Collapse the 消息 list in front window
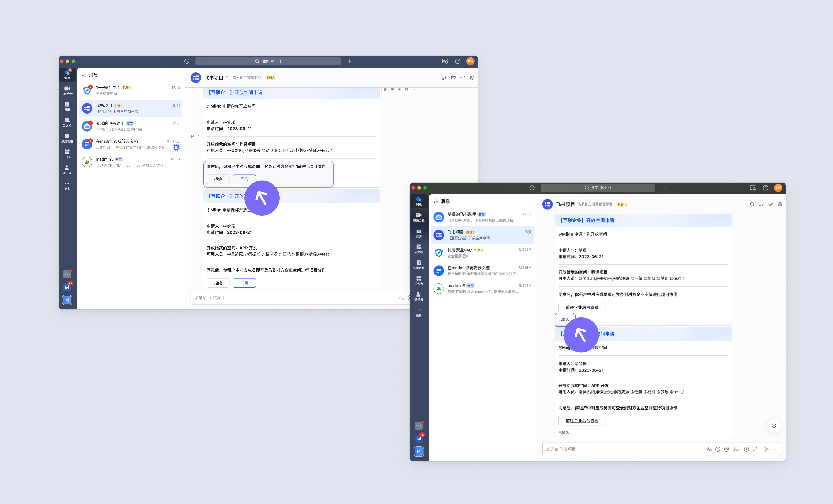This screenshot has width=833, height=504. tap(436, 201)
